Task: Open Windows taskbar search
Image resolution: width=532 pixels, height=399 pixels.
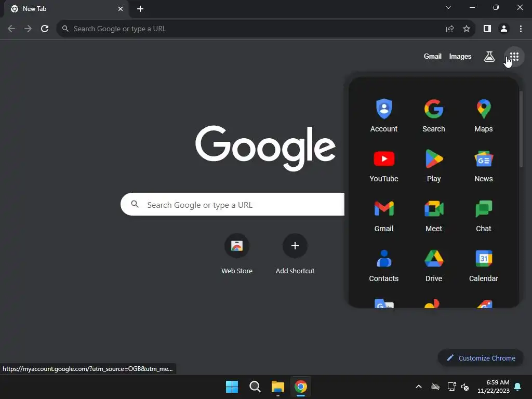Action: pos(255,387)
